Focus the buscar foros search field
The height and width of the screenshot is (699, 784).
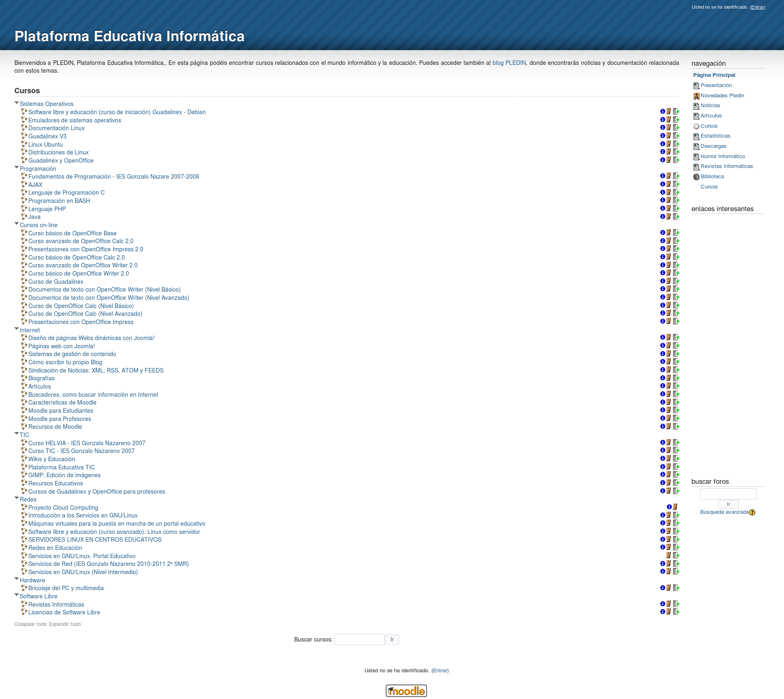(728, 494)
